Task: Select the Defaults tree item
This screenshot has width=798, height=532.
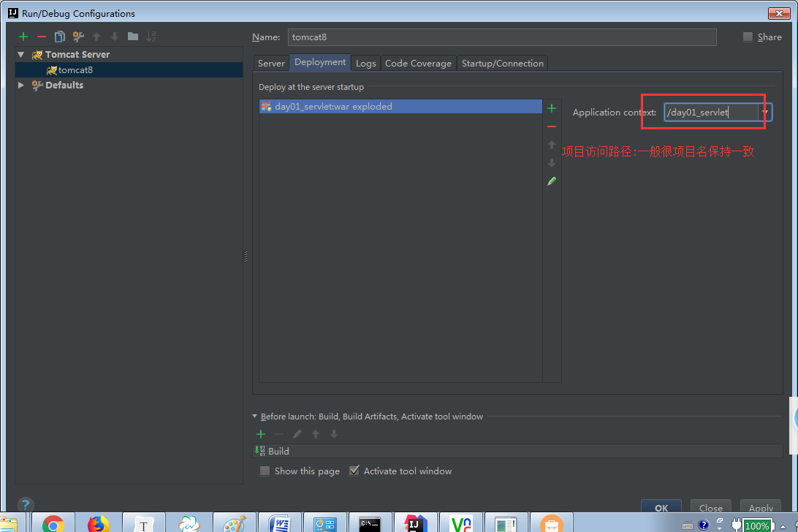Action: click(x=64, y=85)
